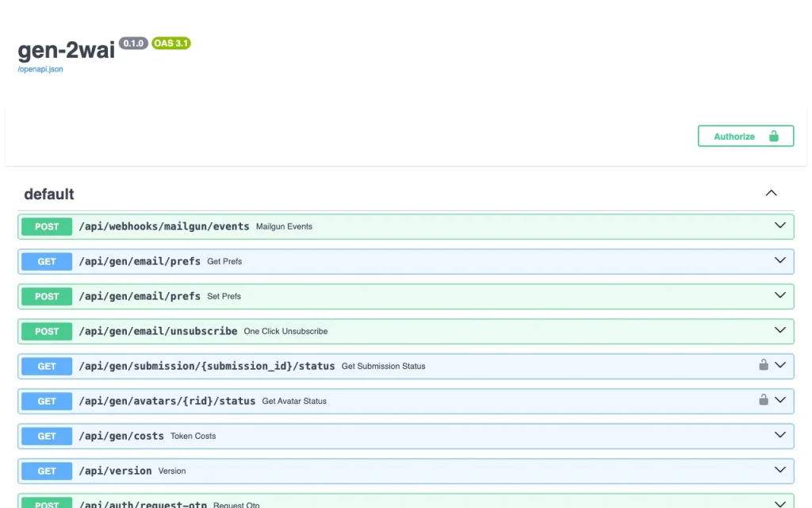This screenshot has height=508, width=812.
Task: Click the Authorize button
Action: 745,136
